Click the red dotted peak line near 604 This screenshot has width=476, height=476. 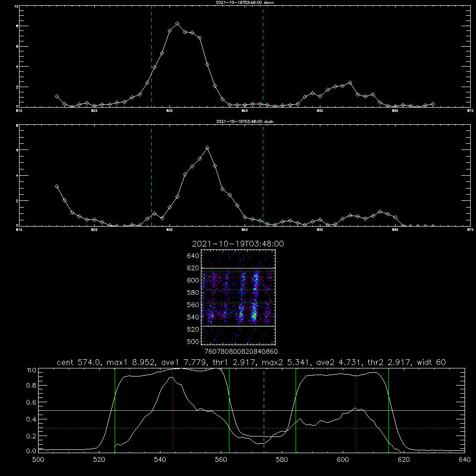click(355, 410)
